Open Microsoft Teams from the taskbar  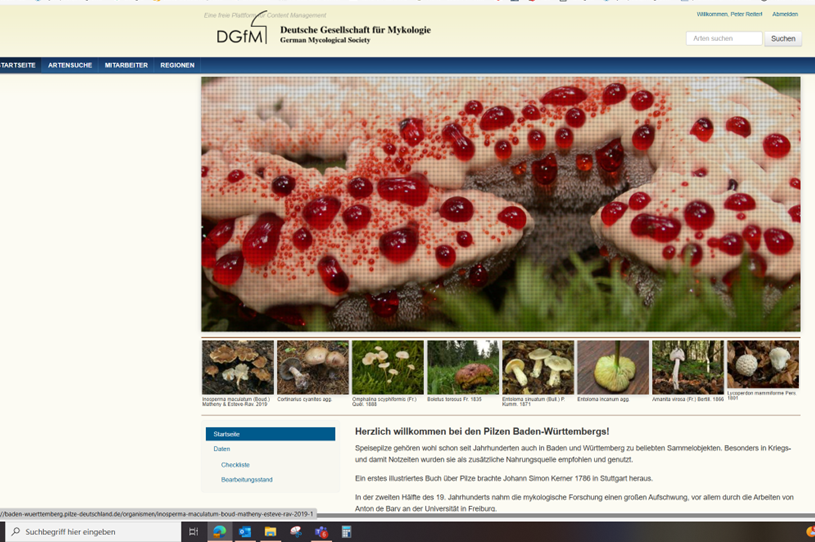[321, 532]
